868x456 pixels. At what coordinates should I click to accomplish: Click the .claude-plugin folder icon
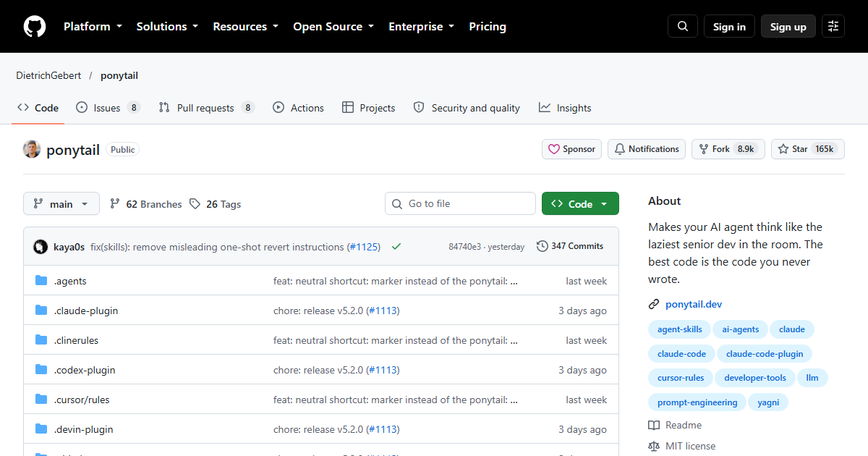pos(41,311)
